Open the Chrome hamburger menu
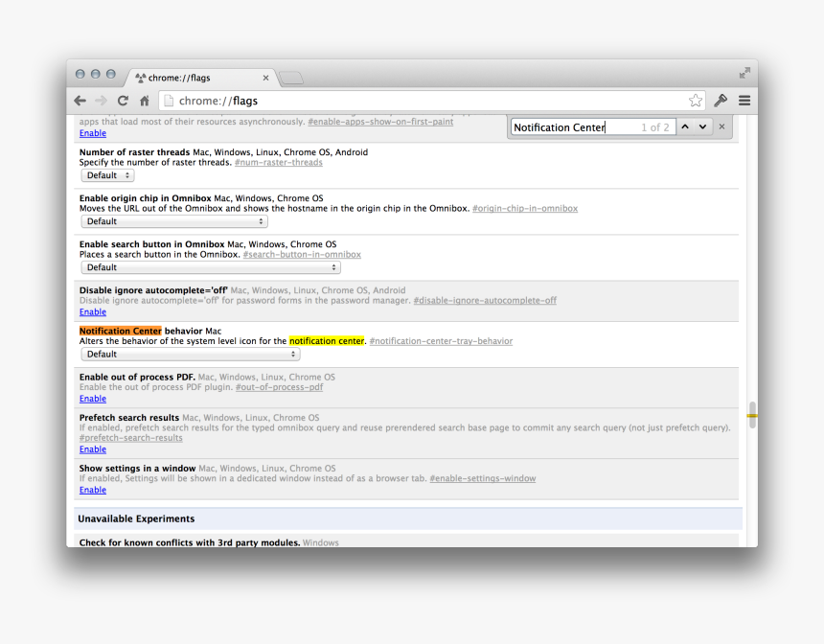The width and height of the screenshot is (824, 644). [744, 101]
